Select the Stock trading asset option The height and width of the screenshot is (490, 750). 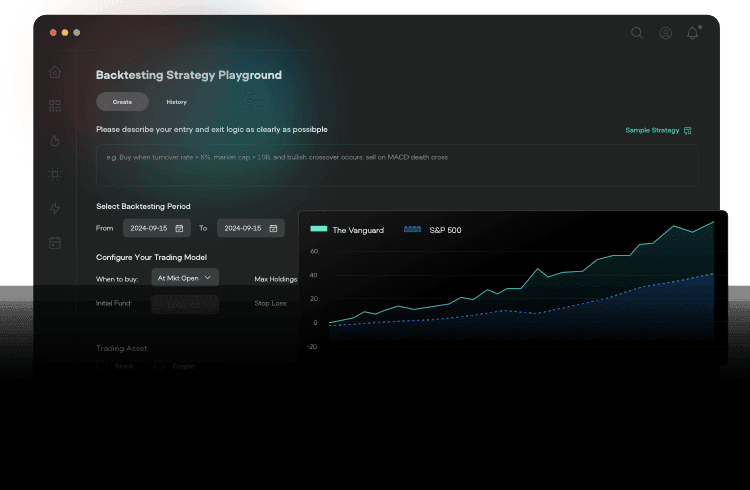(x=102, y=367)
